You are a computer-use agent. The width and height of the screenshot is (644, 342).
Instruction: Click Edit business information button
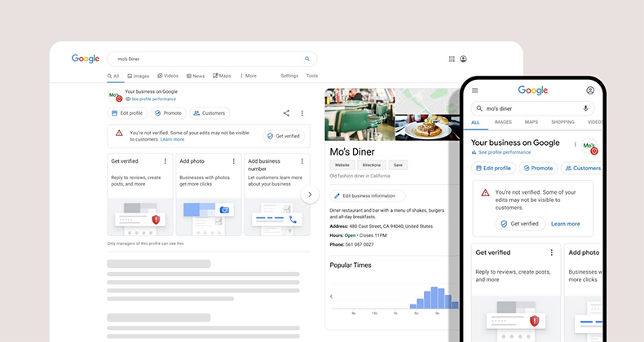point(367,196)
